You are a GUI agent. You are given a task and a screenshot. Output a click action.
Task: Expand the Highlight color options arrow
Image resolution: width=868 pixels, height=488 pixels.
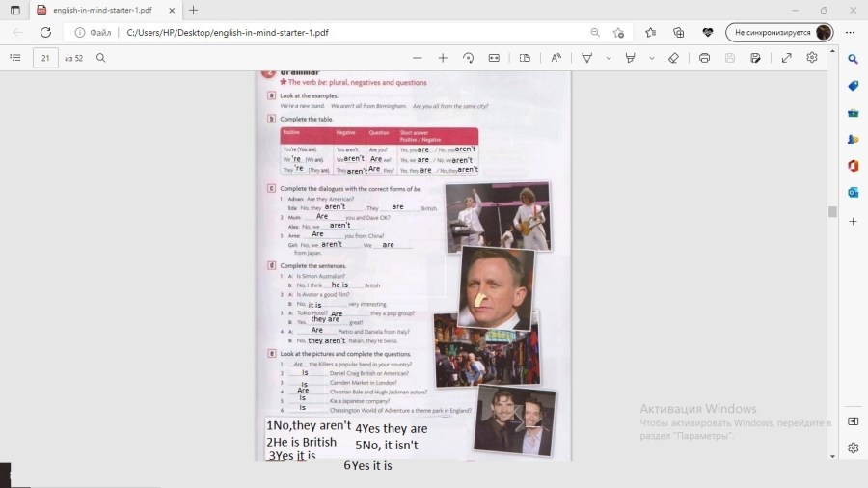(652, 58)
